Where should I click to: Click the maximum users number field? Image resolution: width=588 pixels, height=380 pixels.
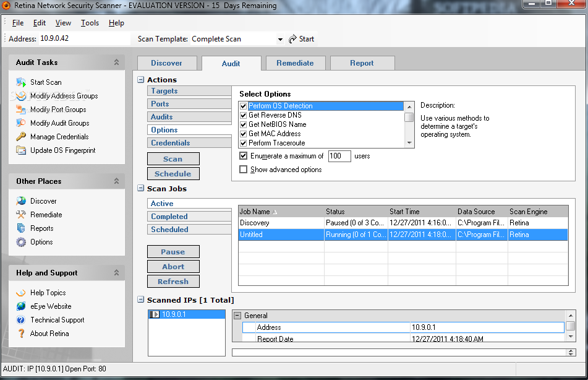coord(339,156)
